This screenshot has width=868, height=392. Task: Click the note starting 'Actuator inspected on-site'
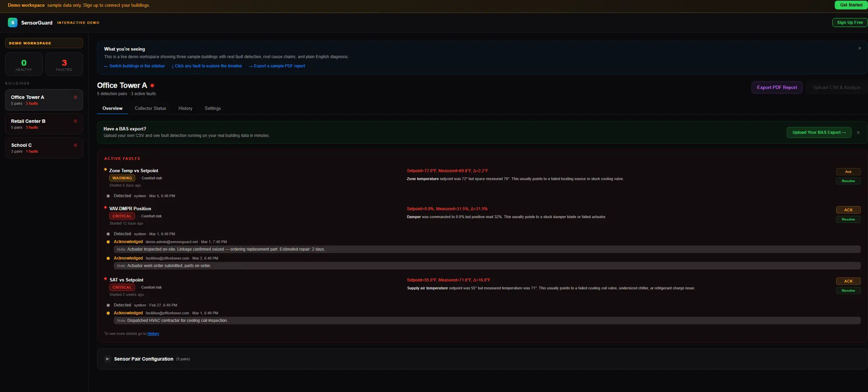click(487, 249)
